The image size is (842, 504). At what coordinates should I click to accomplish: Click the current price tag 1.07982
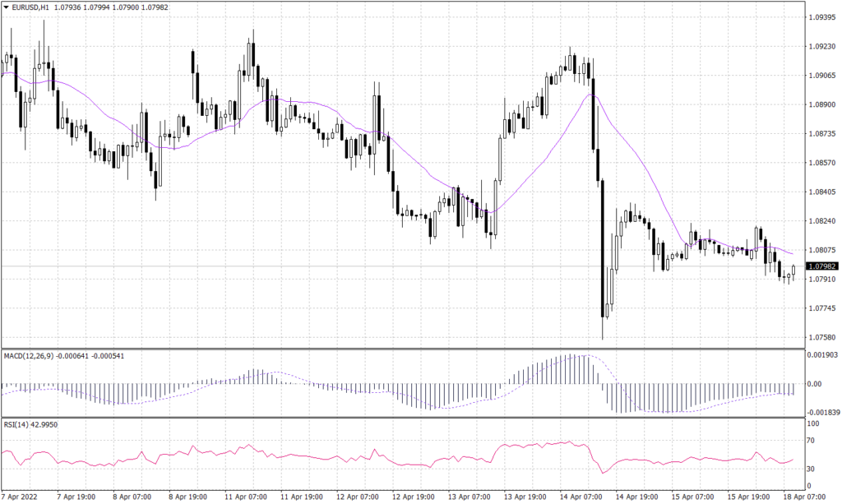tap(822, 266)
